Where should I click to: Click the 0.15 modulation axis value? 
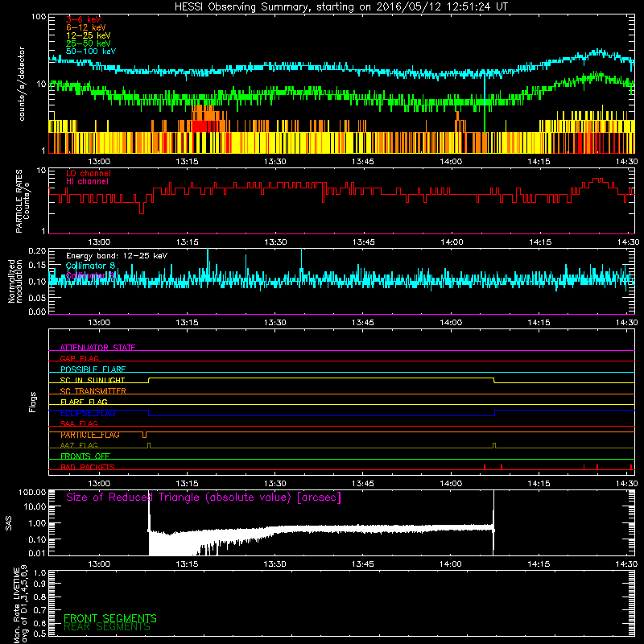37,266
